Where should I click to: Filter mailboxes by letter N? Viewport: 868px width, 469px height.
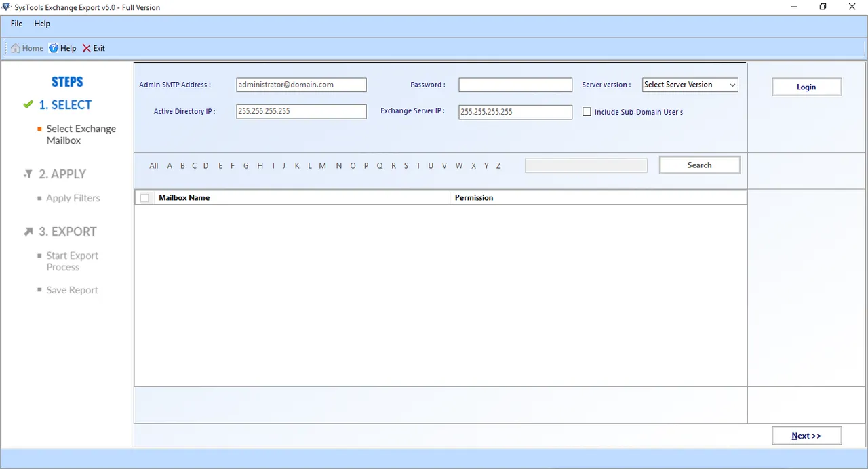(338, 166)
